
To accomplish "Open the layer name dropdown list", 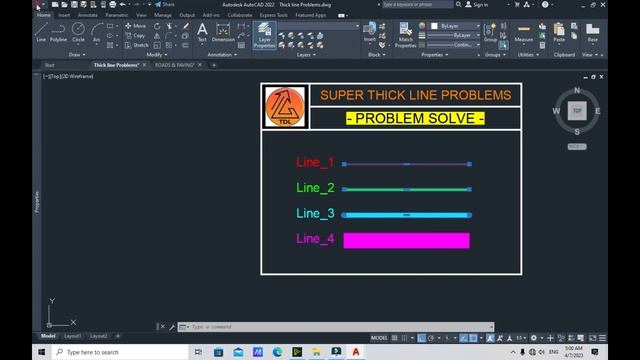I will click(319, 26).
